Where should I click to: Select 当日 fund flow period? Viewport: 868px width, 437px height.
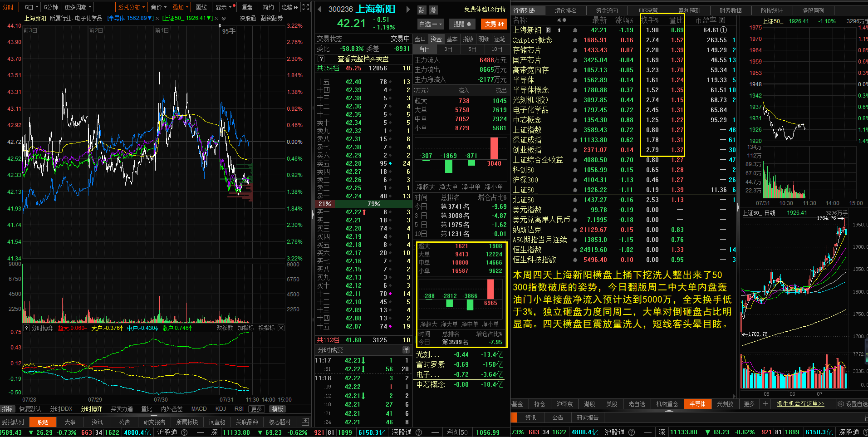tap(424, 49)
